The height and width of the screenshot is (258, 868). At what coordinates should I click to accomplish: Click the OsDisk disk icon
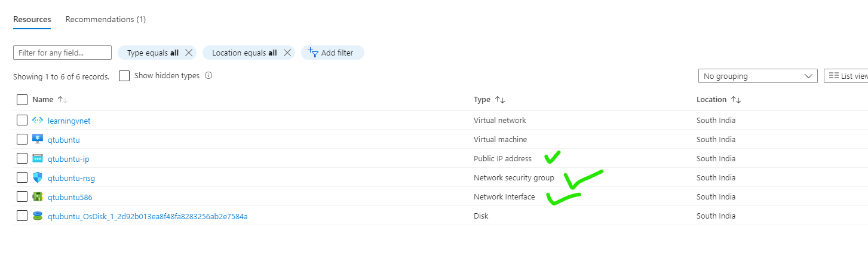[x=38, y=216]
